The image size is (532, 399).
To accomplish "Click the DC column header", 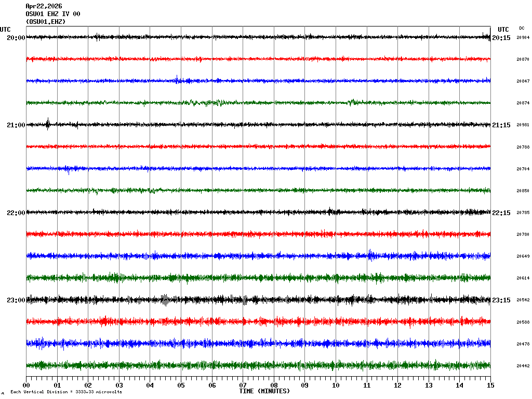I will coord(522,28).
